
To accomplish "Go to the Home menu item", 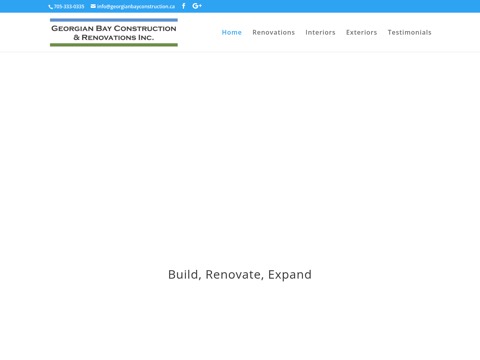I will (x=232, y=32).
